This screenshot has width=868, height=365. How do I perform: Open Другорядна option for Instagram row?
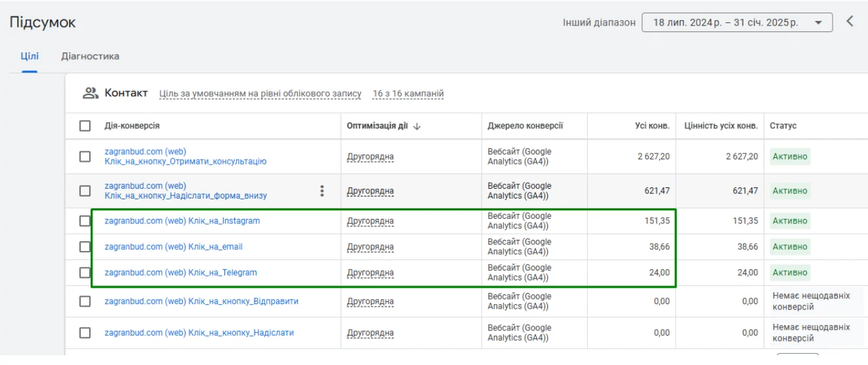(371, 221)
